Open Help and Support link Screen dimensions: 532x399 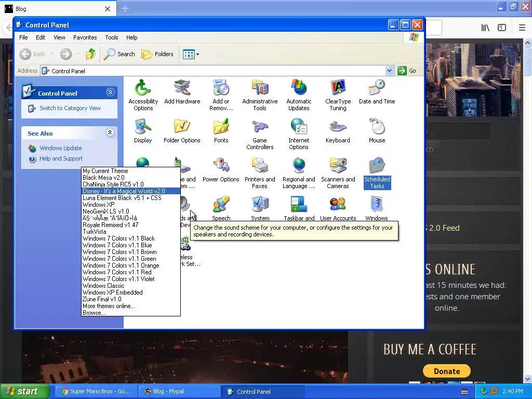pyautogui.click(x=61, y=158)
